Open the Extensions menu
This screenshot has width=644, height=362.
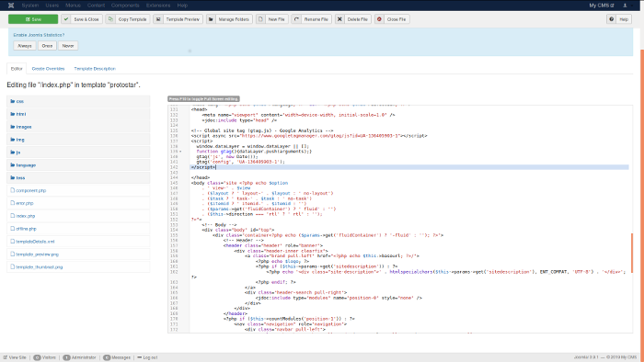pos(158,6)
